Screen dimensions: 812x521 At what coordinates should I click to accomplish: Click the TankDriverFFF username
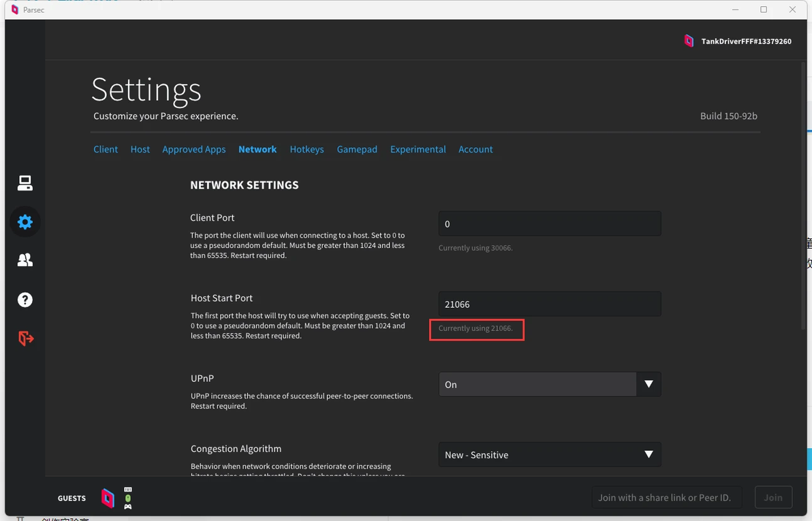pos(746,42)
